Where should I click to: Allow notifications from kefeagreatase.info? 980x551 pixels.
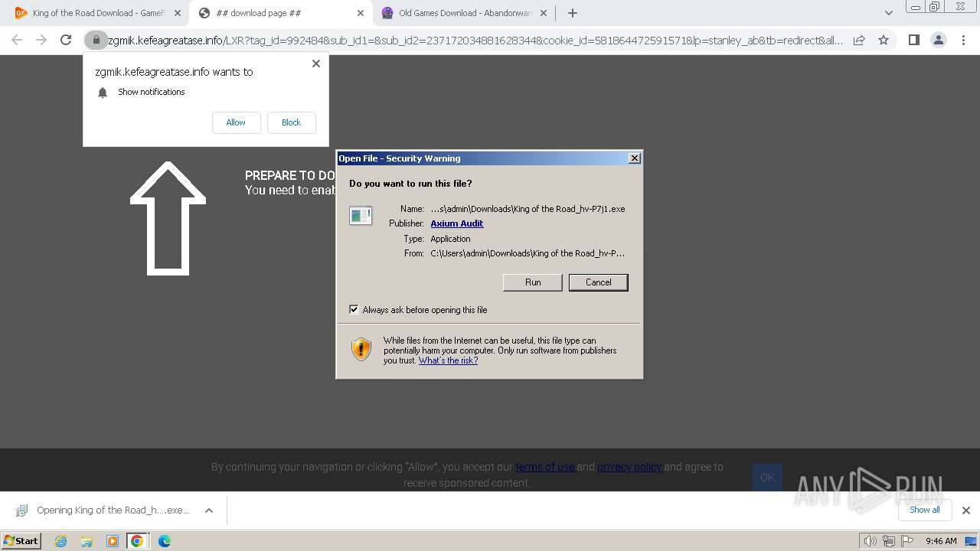236,122
